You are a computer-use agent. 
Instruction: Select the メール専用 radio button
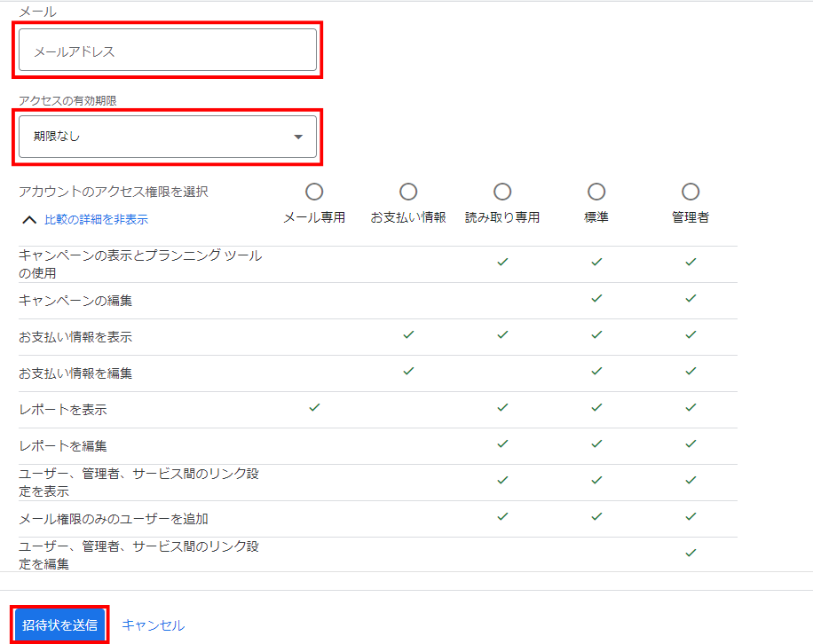314,192
